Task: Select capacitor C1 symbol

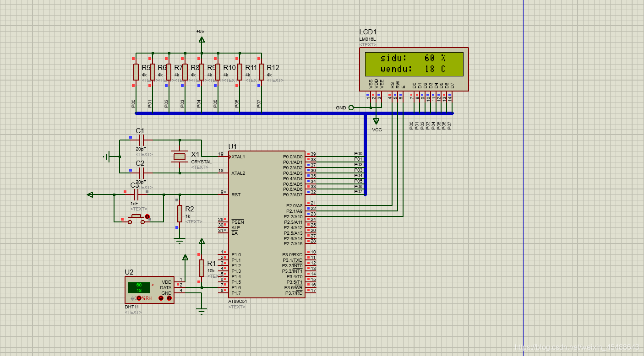Action: pos(141,140)
